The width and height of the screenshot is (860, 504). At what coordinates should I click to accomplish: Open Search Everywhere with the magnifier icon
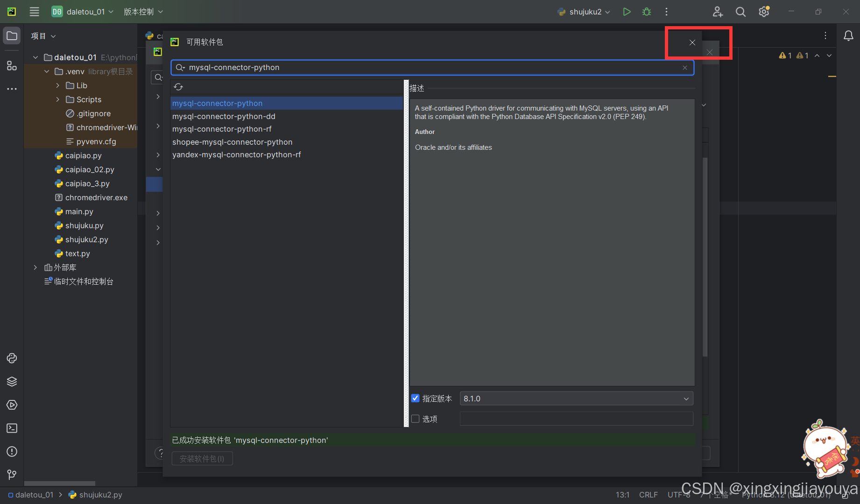pyautogui.click(x=740, y=12)
